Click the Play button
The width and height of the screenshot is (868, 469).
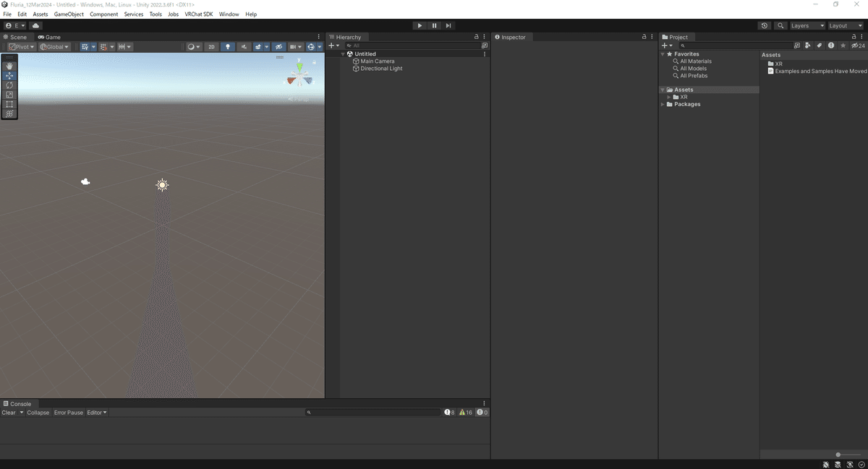[420, 25]
